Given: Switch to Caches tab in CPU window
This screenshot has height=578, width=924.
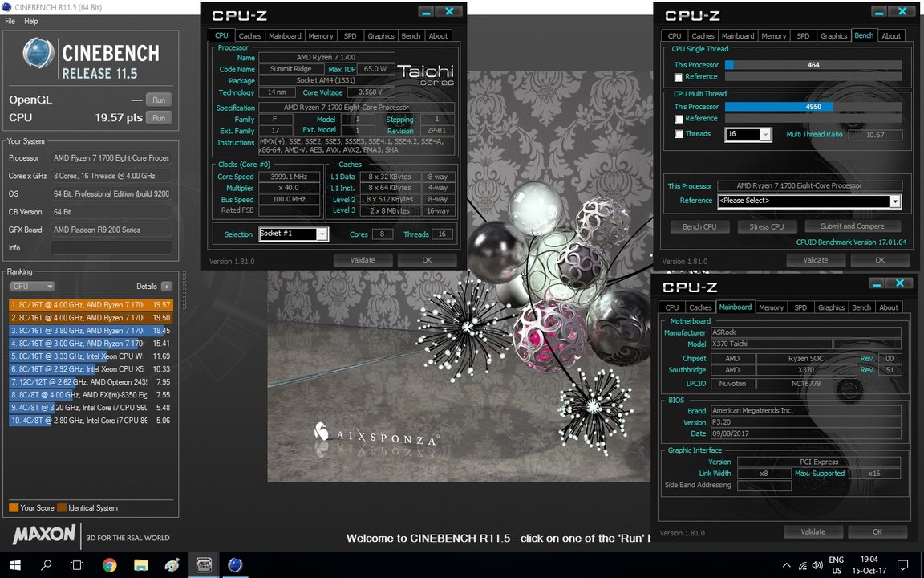Looking at the screenshot, I should (x=250, y=35).
